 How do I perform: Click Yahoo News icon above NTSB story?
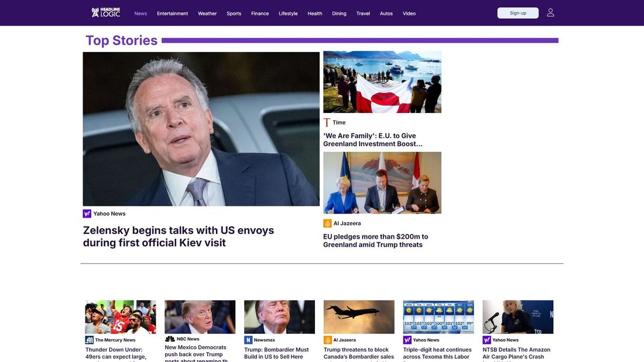click(x=487, y=340)
